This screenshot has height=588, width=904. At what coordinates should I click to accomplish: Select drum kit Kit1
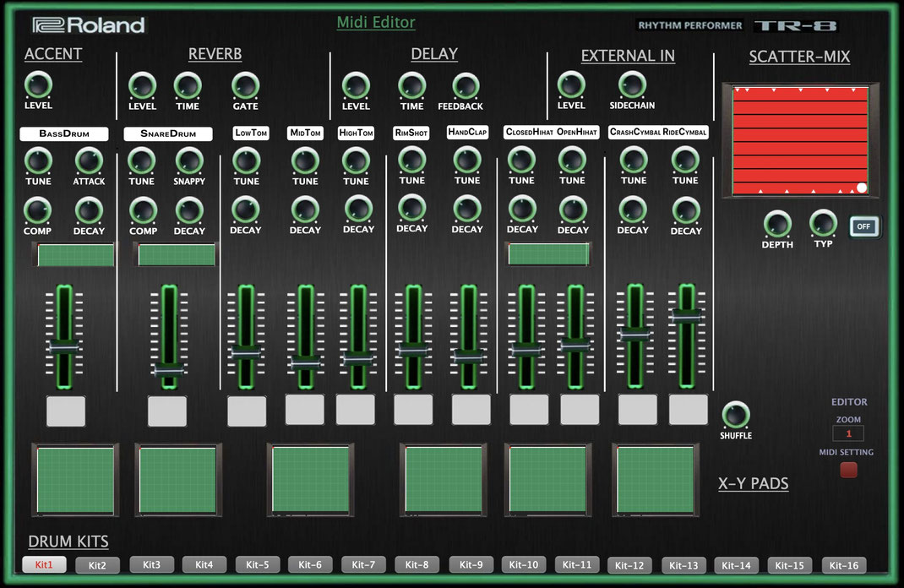(x=45, y=564)
